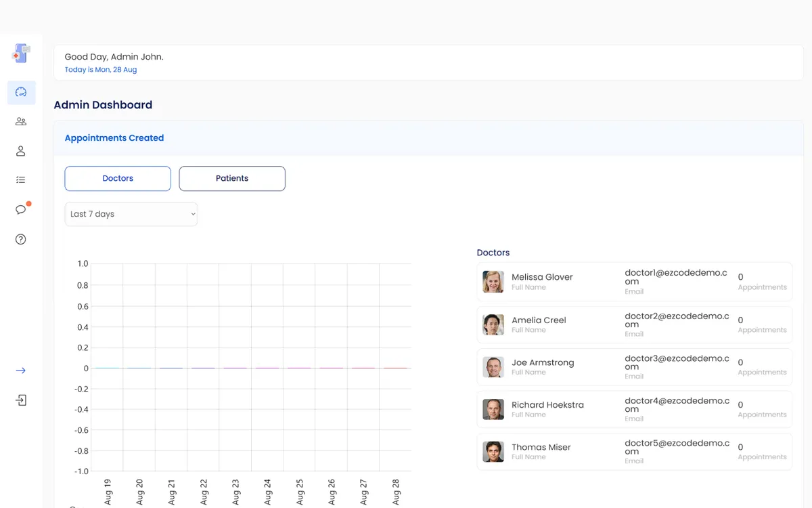This screenshot has width=812, height=508.
Task: Click Thomas Miser's avatar photo
Action: tap(493, 452)
